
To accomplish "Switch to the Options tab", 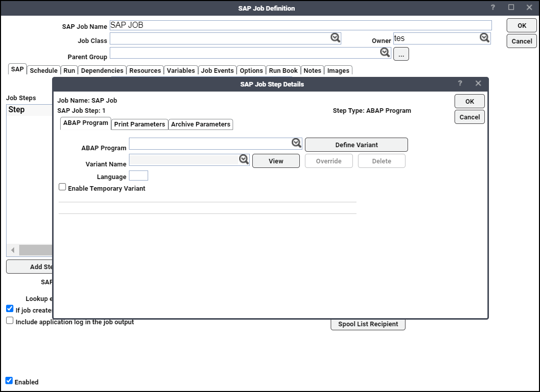I will point(251,70).
